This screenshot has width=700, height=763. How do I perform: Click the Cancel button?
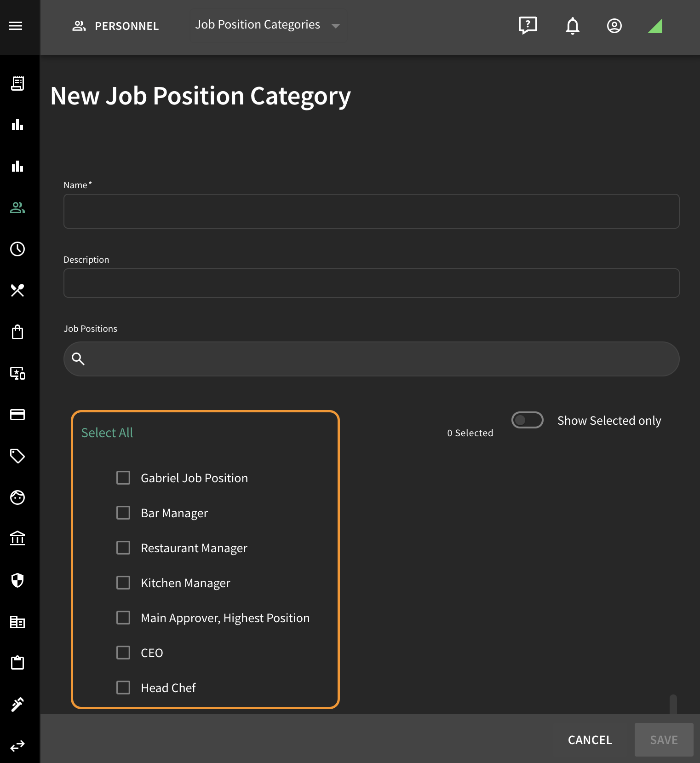(x=590, y=740)
